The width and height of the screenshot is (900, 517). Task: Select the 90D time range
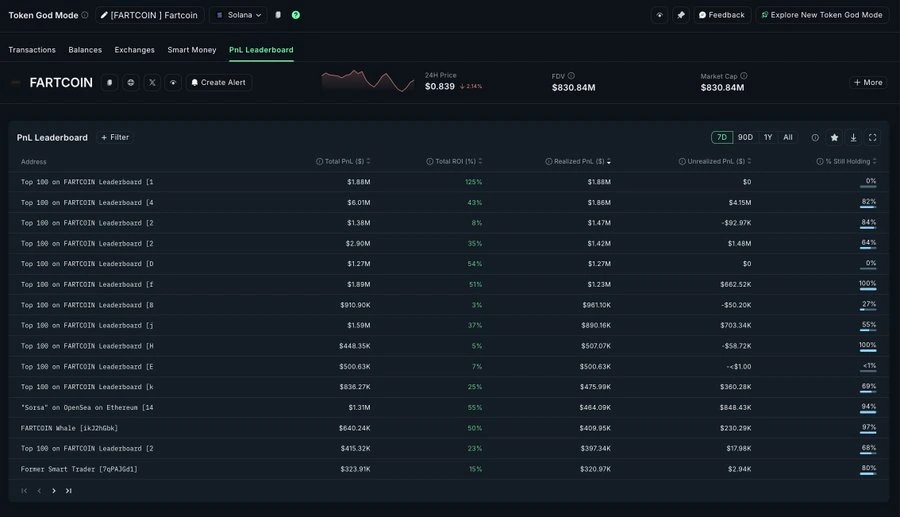tap(745, 137)
